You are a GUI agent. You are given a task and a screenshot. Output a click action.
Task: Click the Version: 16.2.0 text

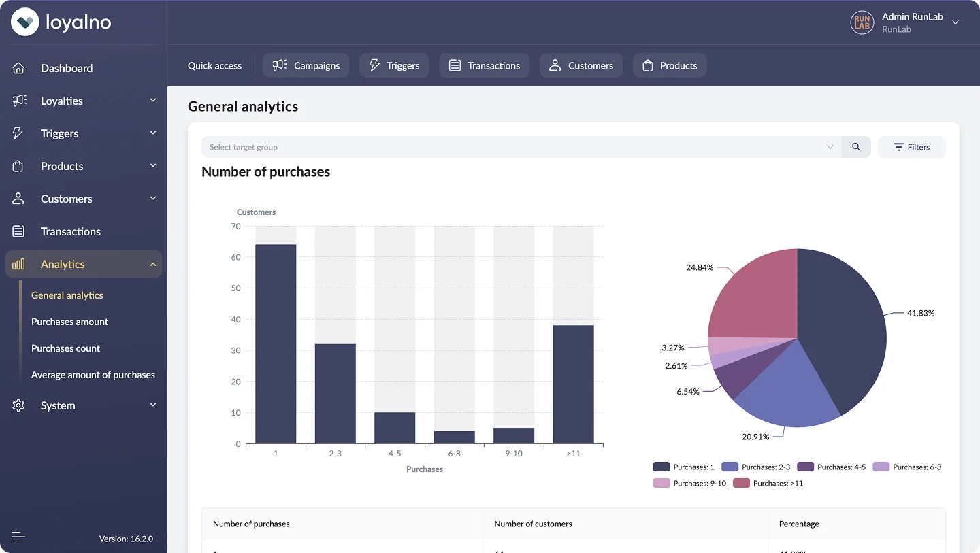pos(126,539)
